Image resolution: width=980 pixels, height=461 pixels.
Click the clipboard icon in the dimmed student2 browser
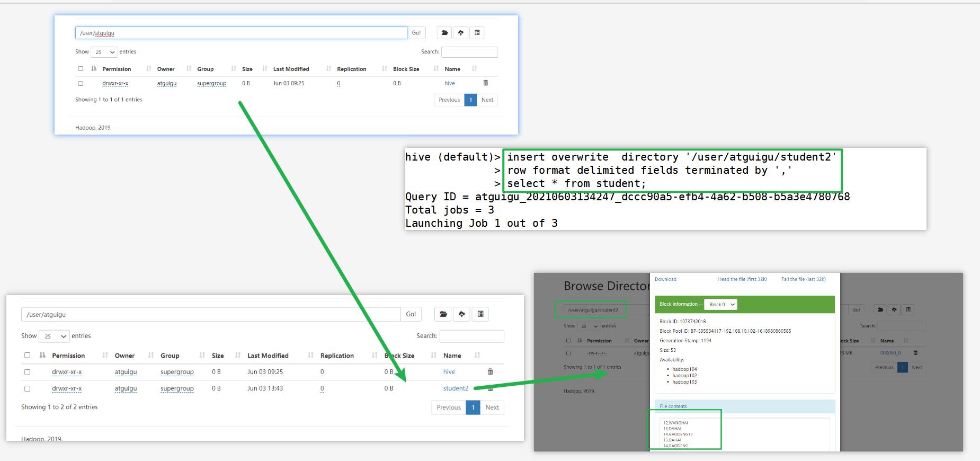tap(908, 309)
